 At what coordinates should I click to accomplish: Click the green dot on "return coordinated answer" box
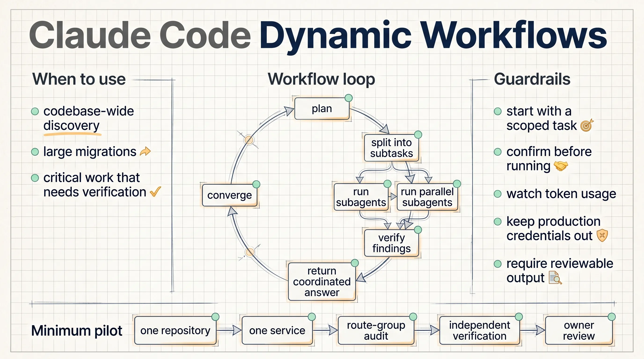coord(355,263)
